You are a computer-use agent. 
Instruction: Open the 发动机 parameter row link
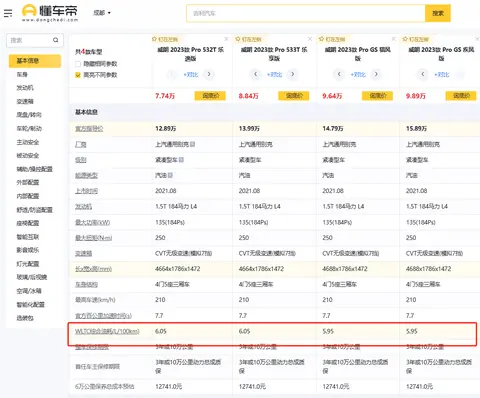pyautogui.click(x=83, y=207)
